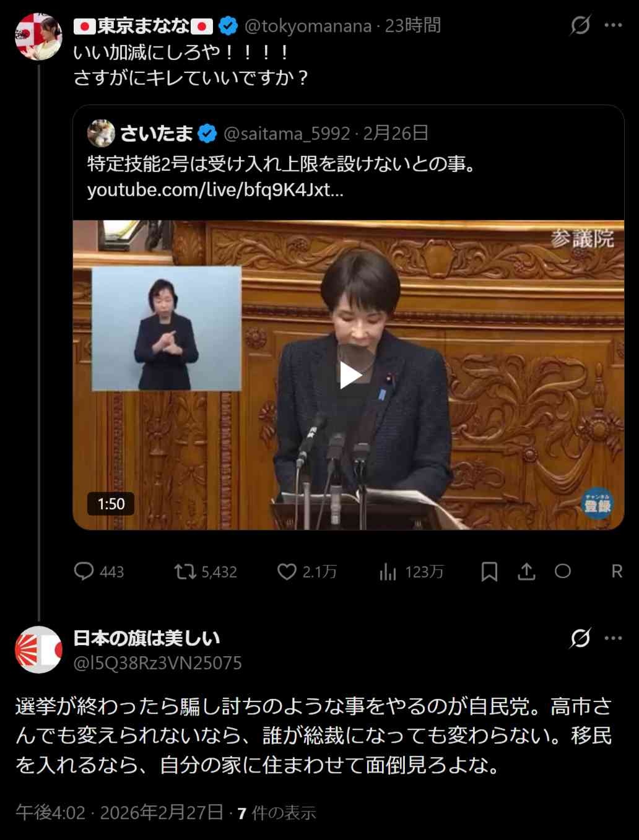This screenshot has height=840, width=639.
Task: Open the 日本の旗は美しい profile avatar
Action: click(x=38, y=649)
